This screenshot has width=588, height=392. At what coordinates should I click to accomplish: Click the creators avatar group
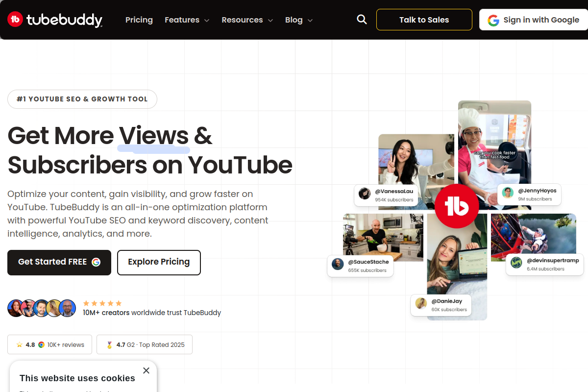(x=42, y=308)
